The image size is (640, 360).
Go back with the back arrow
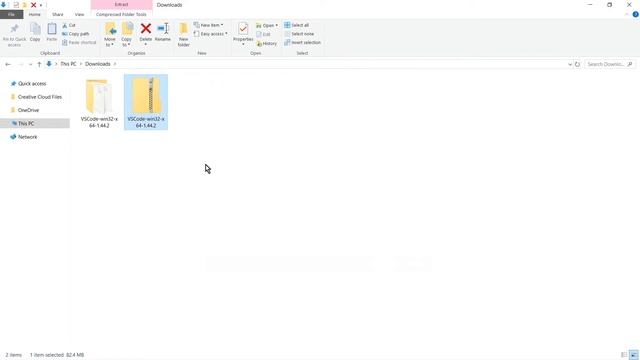coord(8,64)
